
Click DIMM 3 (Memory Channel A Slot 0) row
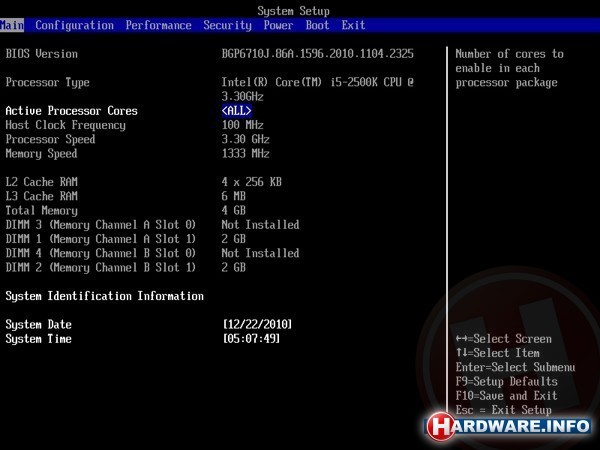152,225
